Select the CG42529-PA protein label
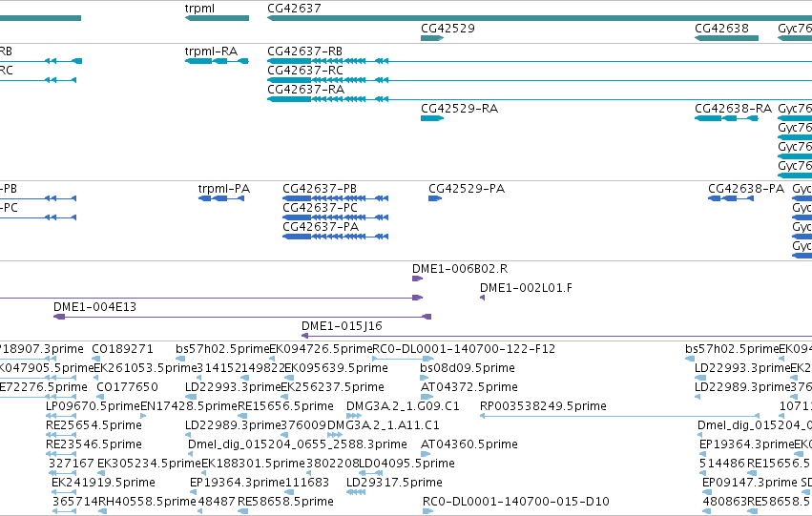 tap(467, 189)
